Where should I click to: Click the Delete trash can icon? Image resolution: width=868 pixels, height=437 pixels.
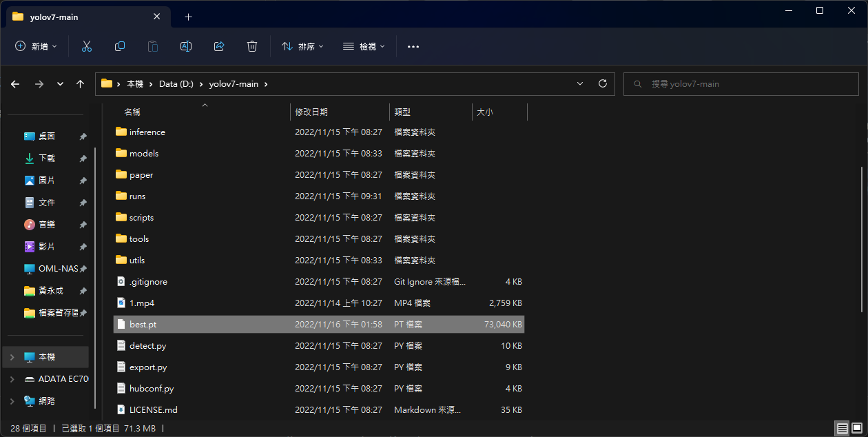pyautogui.click(x=252, y=46)
